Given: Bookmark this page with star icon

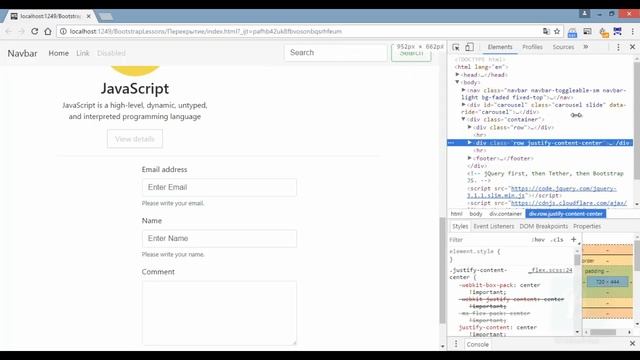Looking at the screenshot, I should 557,31.
